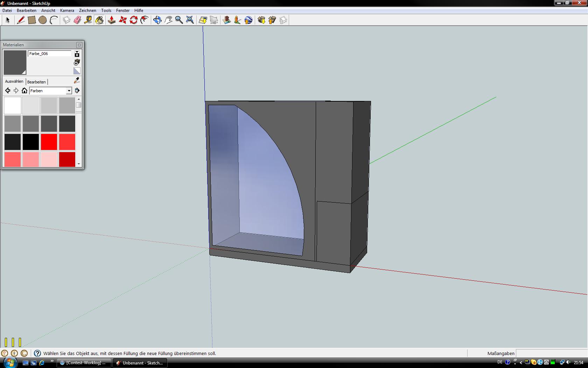This screenshot has width=588, height=368.
Task: Click the materials Home button
Action: pyautogui.click(x=24, y=91)
